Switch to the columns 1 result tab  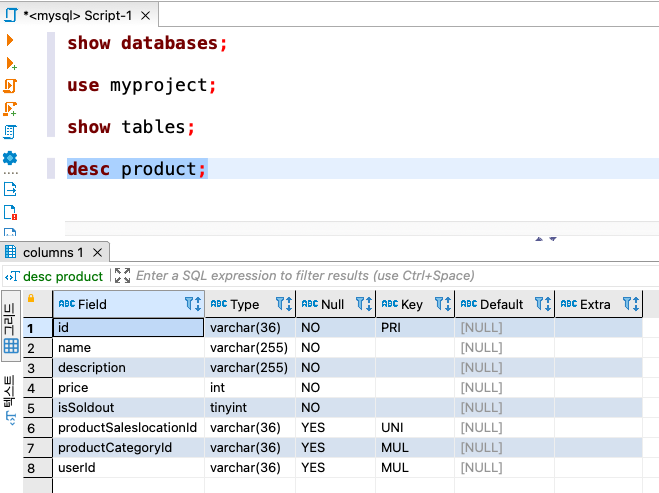(x=53, y=252)
